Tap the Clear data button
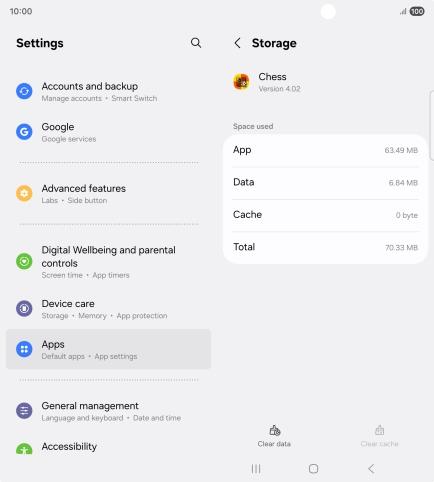 coord(274,436)
